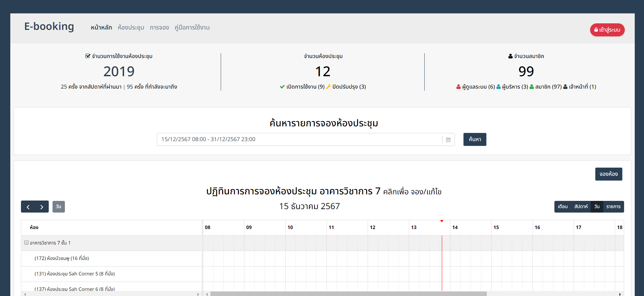Collapse อาคารวิชาการ 7 ชั้น 1 group

tap(26, 242)
